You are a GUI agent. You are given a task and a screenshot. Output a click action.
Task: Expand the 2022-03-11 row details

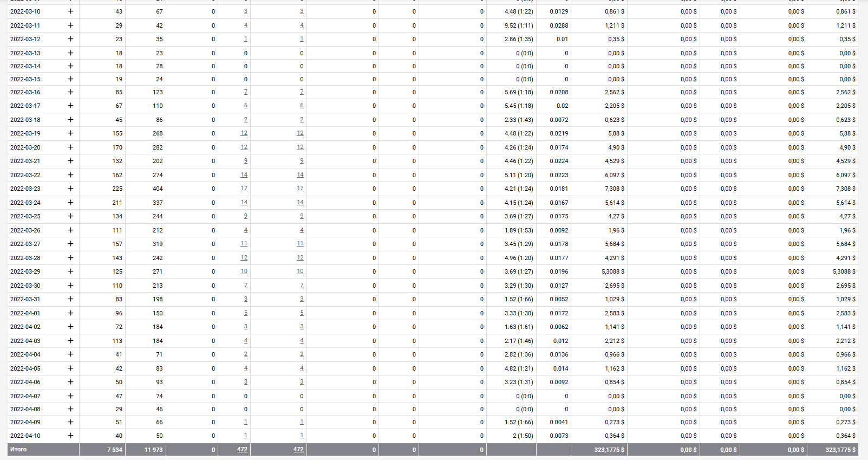point(70,25)
